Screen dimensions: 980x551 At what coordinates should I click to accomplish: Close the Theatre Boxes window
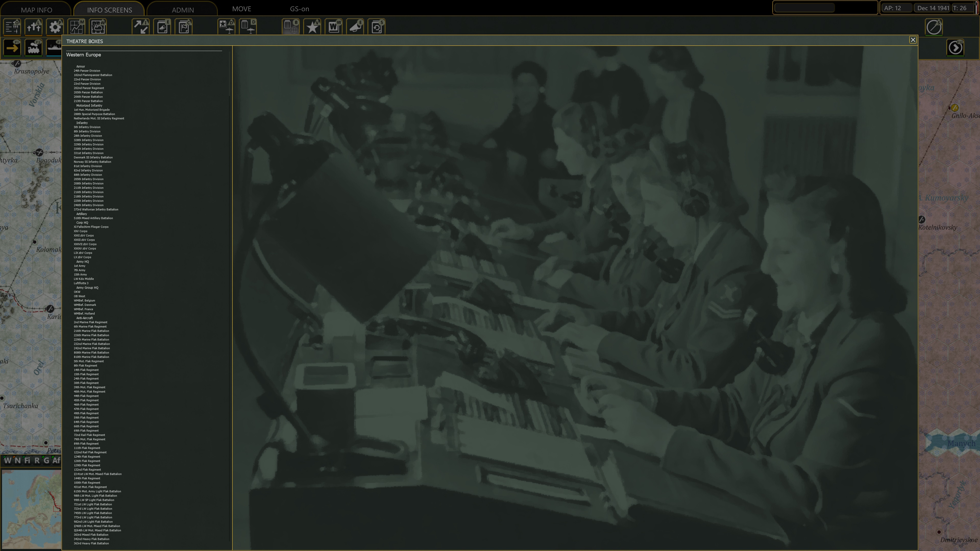pyautogui.click(x=913, y=40)
